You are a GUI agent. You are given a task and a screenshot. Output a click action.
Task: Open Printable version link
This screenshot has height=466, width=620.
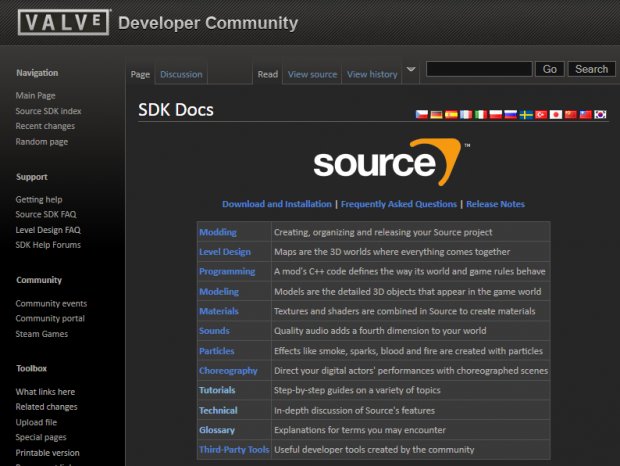tap(47, 453)
